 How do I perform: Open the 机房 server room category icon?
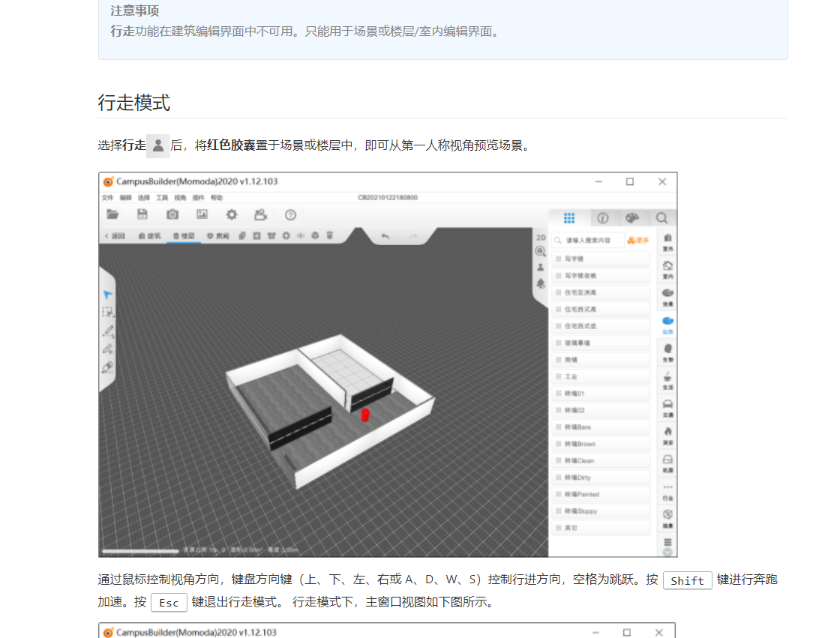tap(667, 464)
